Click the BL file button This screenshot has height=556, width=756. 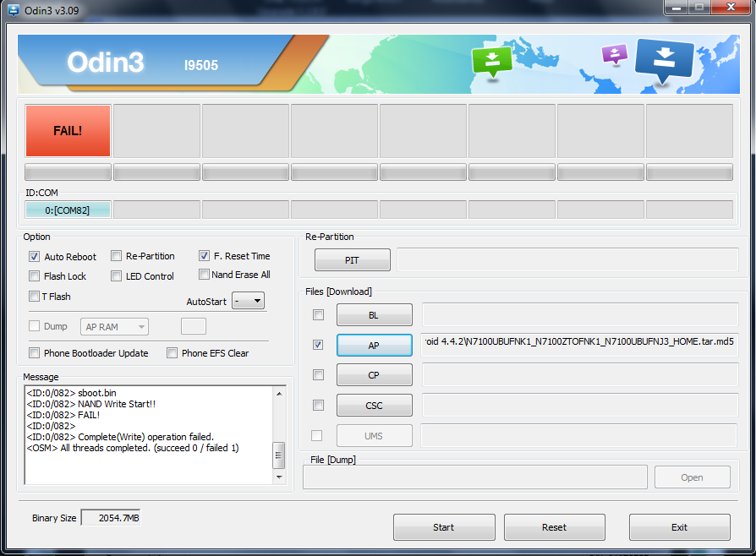pyautogui.click(x=374, y=315)
